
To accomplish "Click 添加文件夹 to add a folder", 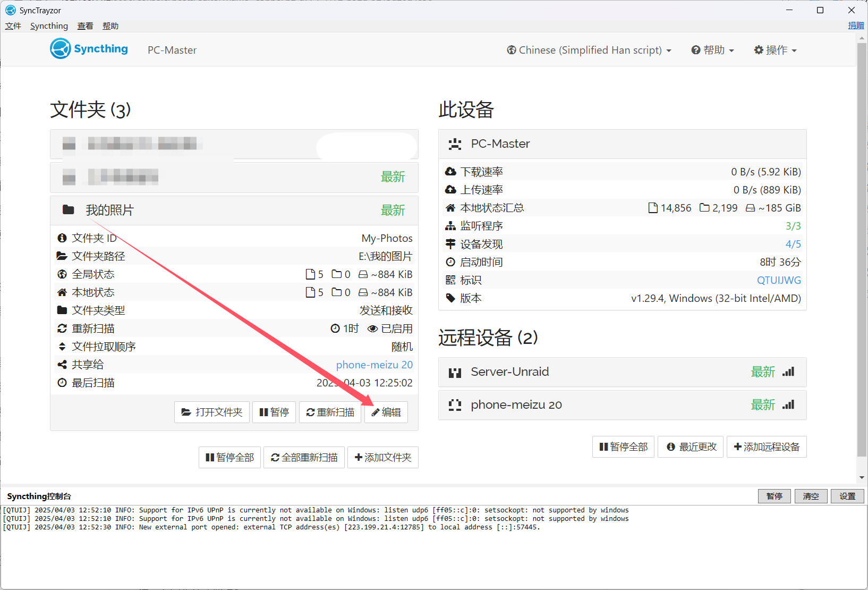I will tap(383, 458).
